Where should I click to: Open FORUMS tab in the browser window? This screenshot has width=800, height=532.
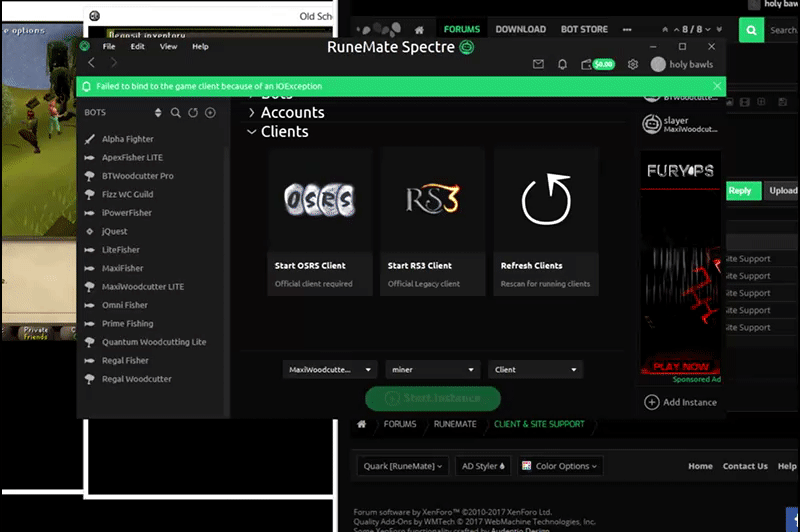click(462, 30)
